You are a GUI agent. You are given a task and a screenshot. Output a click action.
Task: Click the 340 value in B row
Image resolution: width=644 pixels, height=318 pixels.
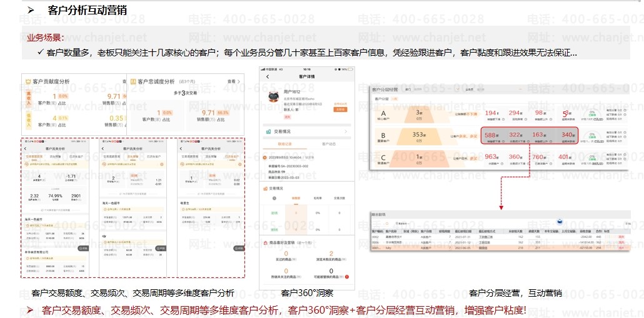pos(568,135)
